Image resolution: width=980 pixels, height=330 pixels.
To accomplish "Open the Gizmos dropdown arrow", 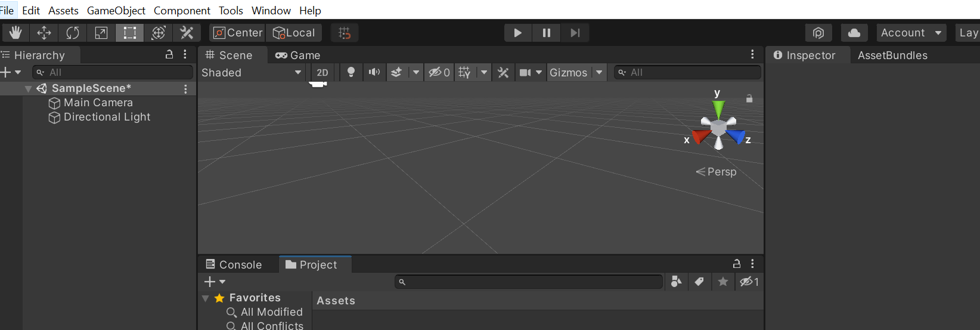I will 599,72.
